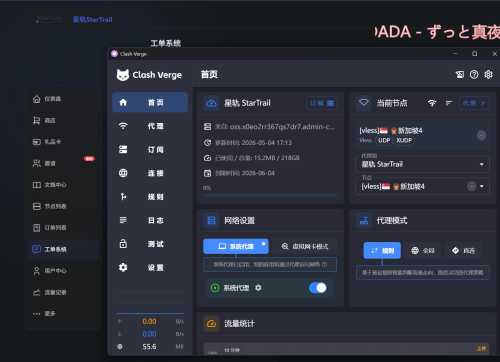Click the 代理 > button in 当前节点 card
Screen dimensions: 500x362
(474, 103)
